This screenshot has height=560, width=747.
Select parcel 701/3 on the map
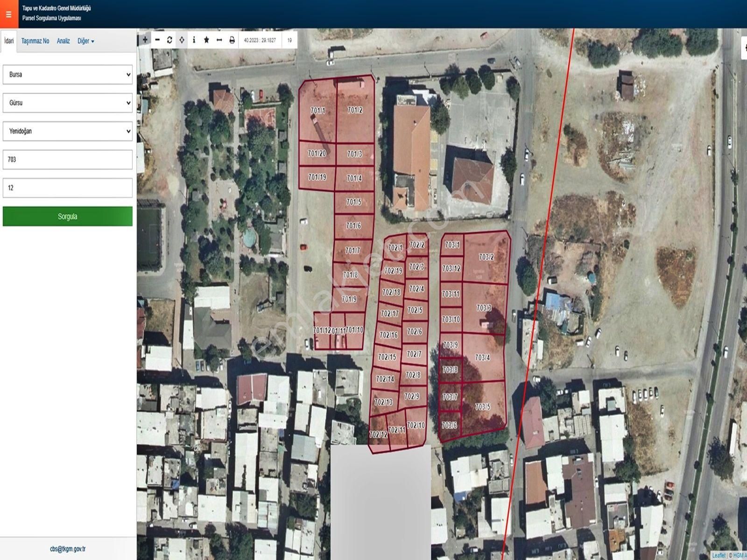click(x=355, y=154)
